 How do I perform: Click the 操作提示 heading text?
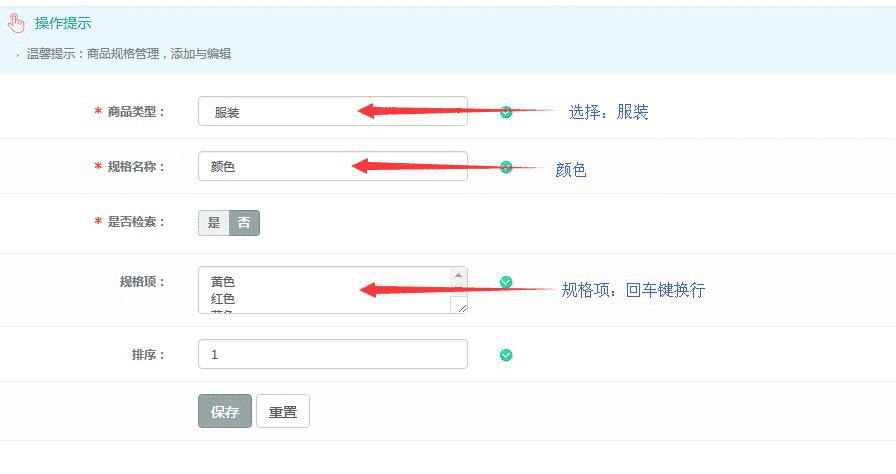(x=63, y=23)
